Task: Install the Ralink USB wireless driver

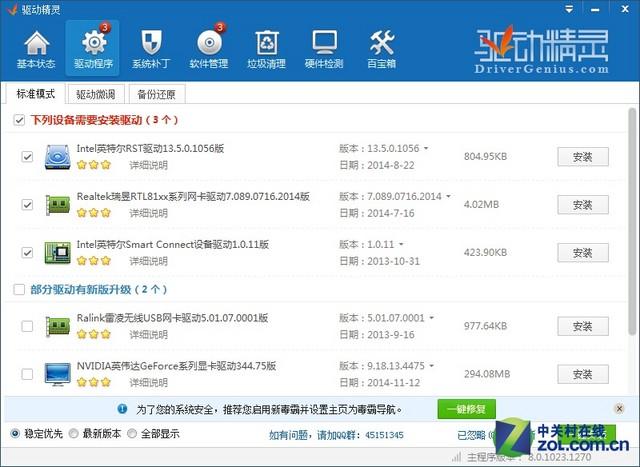Action: pos(583,326)
